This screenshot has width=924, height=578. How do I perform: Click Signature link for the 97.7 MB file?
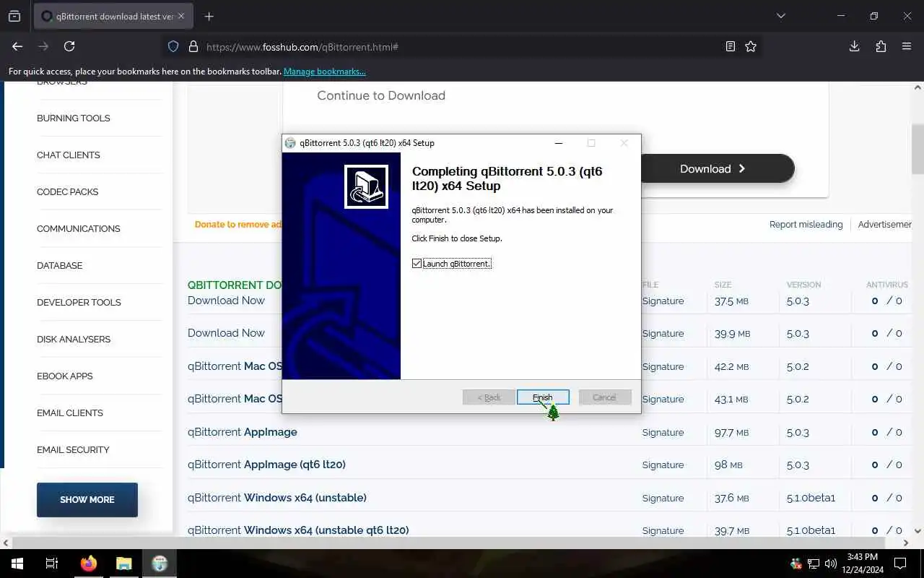(x=663, y=432)
